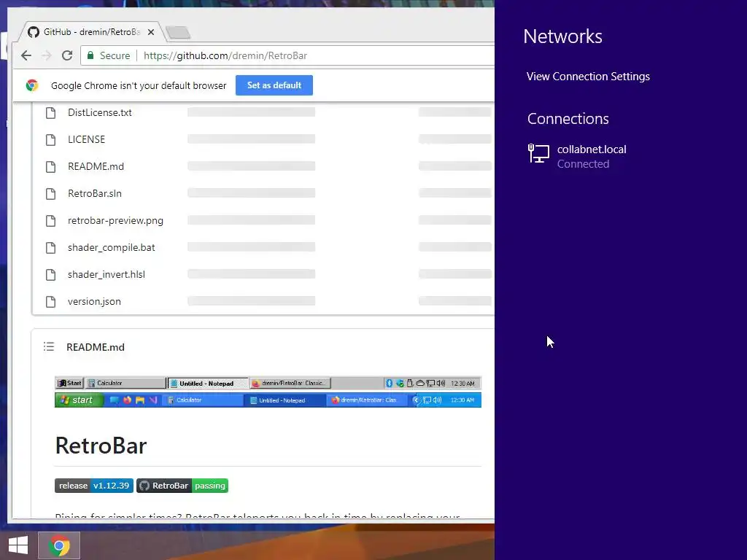This screenshot has height=560, width=747.
Task: Click the RetroBar passing build badge
Action: click(182, 486)
